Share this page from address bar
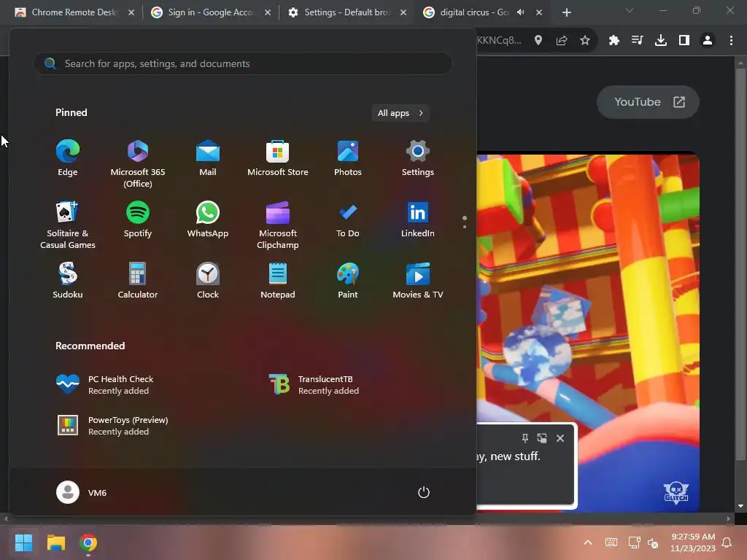Screen dimensions: 747x560 (x=562, y=41)
